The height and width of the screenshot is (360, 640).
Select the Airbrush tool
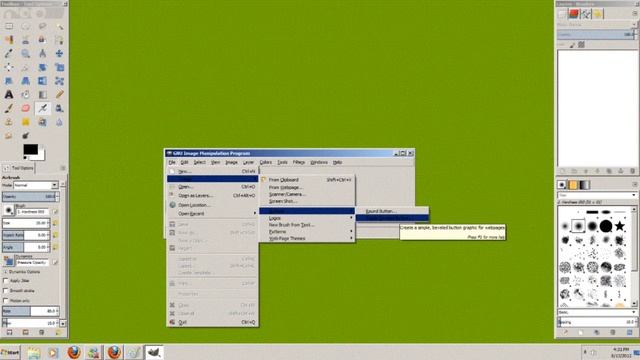[42, 108]
